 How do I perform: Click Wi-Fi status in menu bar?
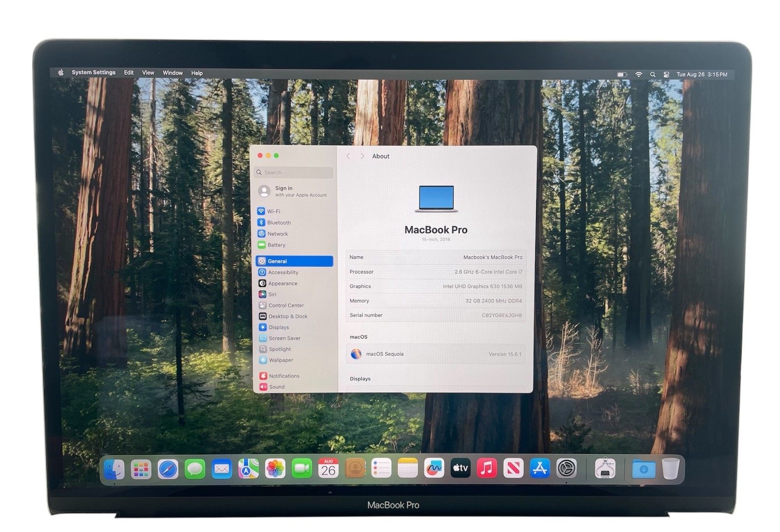tap(639, 75)
